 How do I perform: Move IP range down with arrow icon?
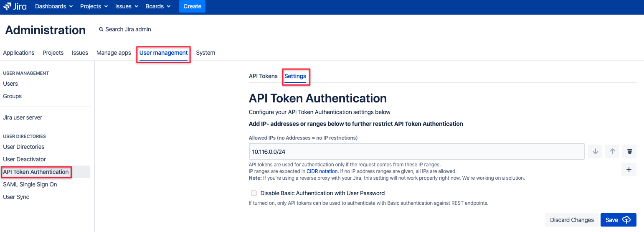pyautogui.click(x=596, y=151)
